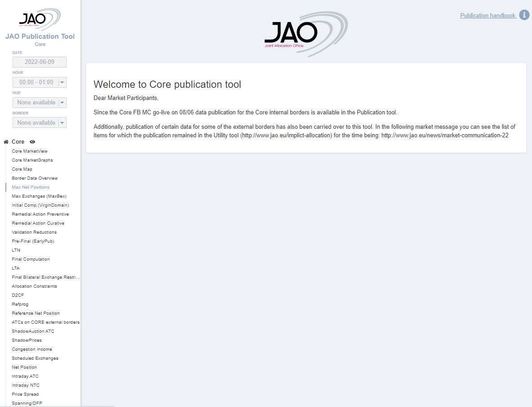Open Core MarketGraphs
The image size is (532, 407).
[x=32, y=160]
